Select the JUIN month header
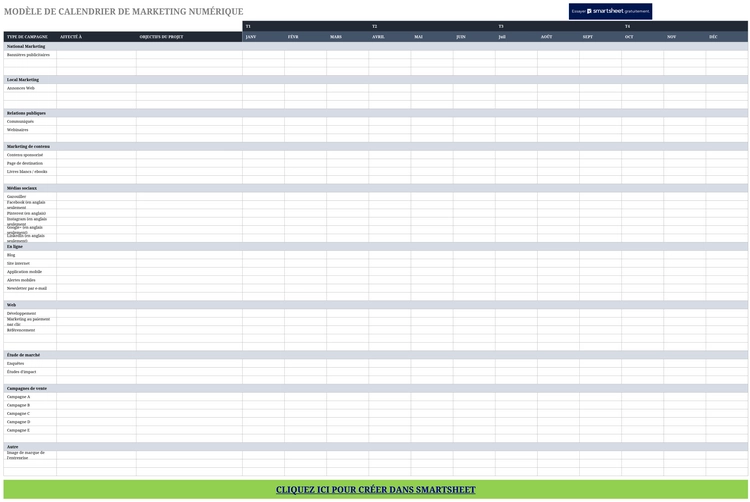Image resolution: width=750 pixels, height=502 pixels. coord(474,37)
